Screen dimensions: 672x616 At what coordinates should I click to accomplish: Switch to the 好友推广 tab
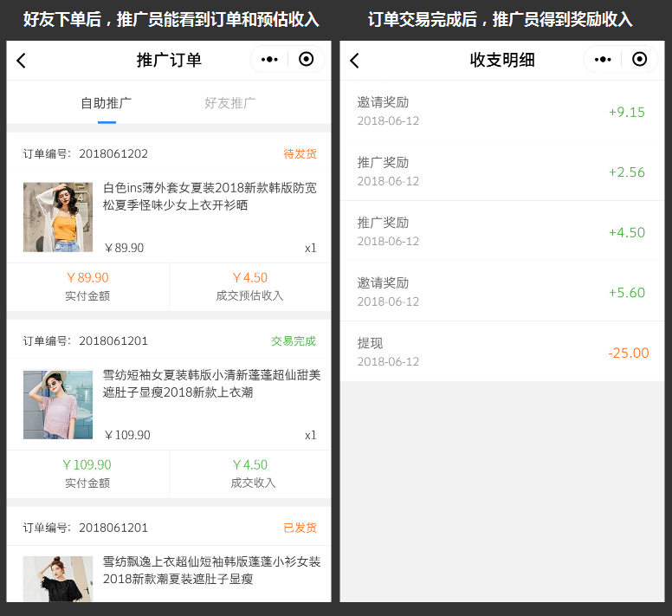(x=230, y=103)
